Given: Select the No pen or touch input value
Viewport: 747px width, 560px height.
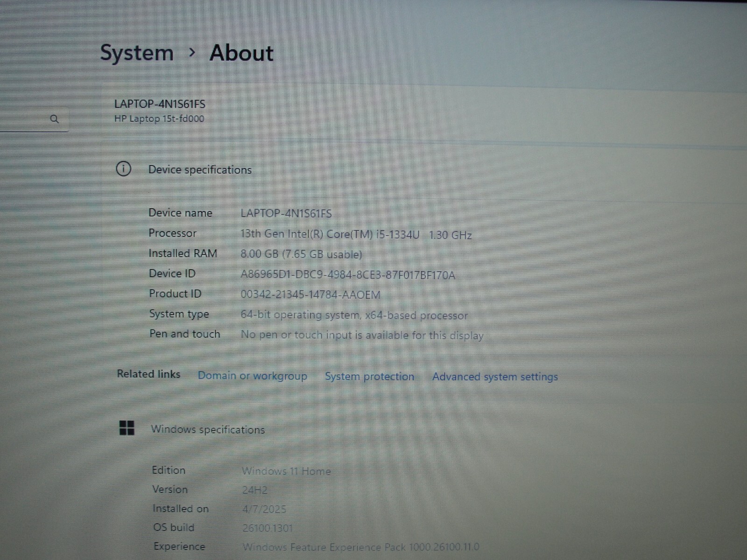Looking at the screenshot, I should pos(362,335).
